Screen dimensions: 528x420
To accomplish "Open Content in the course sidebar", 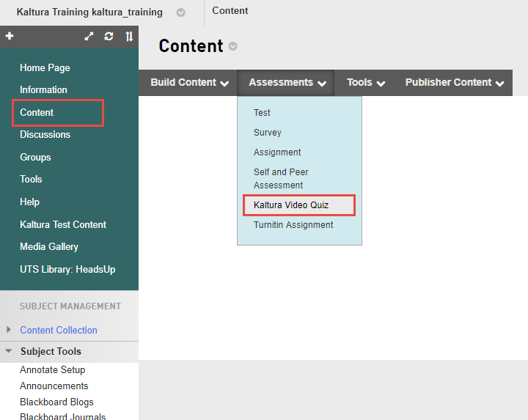I will tap(37, 113).
